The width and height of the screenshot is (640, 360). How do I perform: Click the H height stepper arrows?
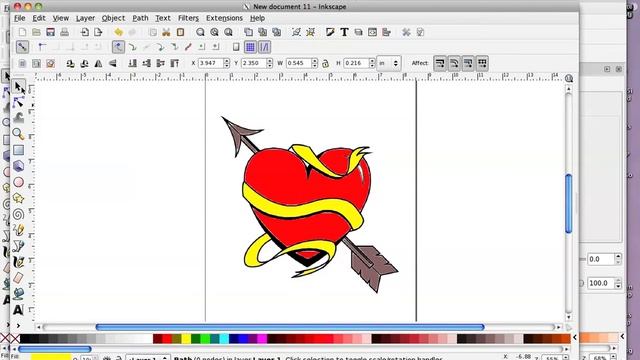372,63
